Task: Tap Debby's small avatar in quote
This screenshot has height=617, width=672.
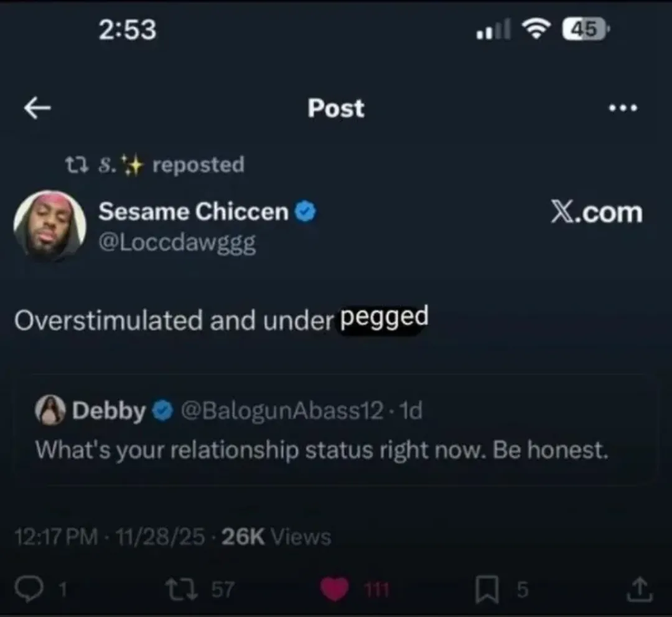Action: (50, 411)
